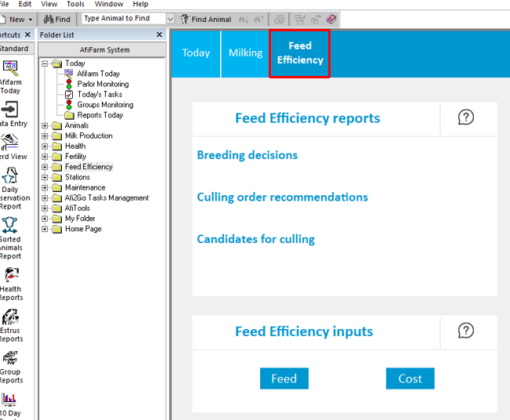Expand the Milk Production folder
The height and width of the screenshot is (420, 510).
[x=45, y=136]
